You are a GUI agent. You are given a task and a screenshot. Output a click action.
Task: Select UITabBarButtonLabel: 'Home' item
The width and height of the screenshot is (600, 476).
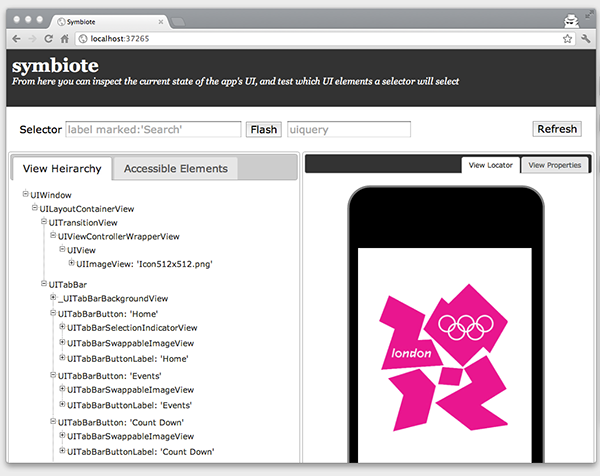(x=128, y=359)
